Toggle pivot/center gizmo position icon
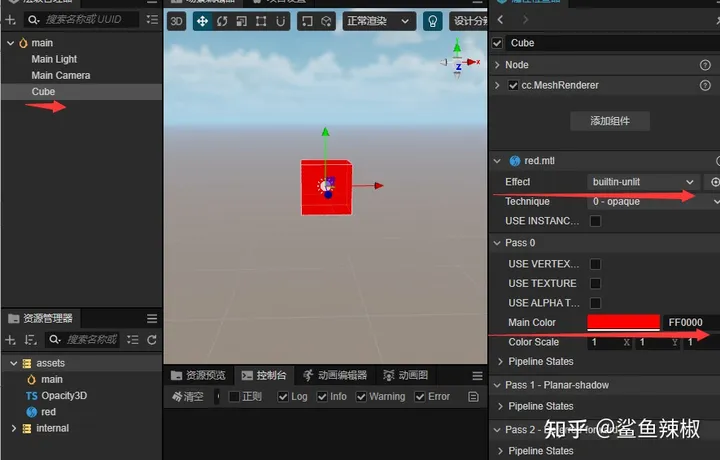The height and width of the screenshot is (460, 720). 307,22
